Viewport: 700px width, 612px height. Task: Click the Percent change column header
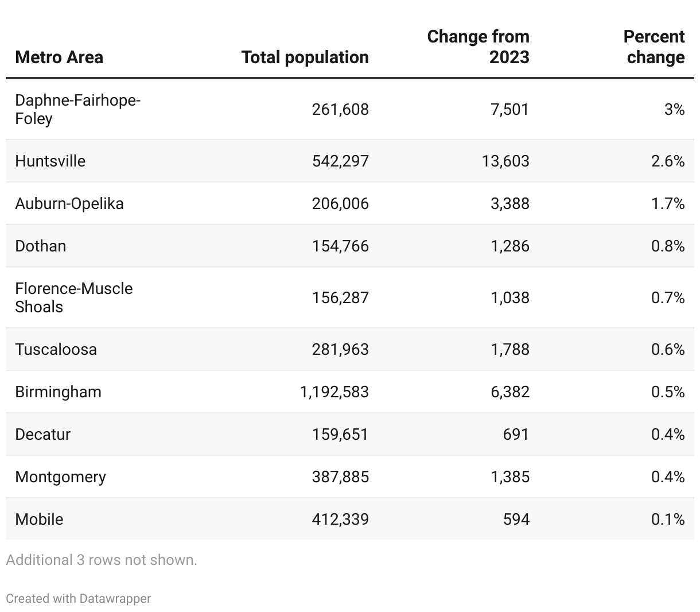(655, 47)
